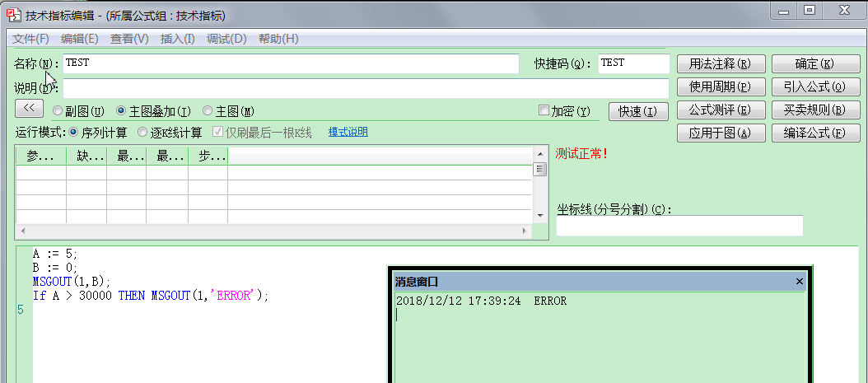868x383 pixels.
Task: Click the line number 5 in gutter
Action: coord(21,310)
